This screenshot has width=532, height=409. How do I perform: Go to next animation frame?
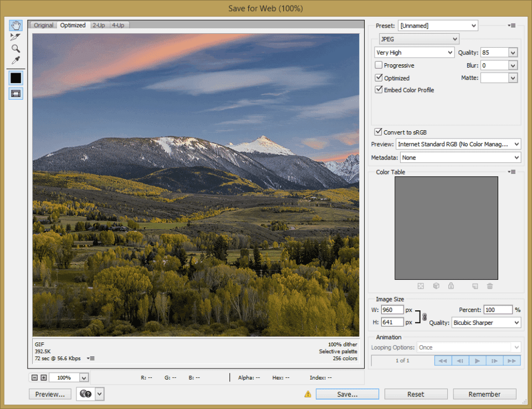tap(495, 360)
